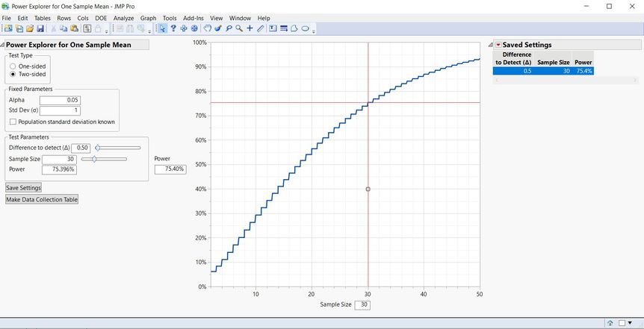644x329 pixels.
Task: Click the New Script toolbar icon
Action: point(19,28)
